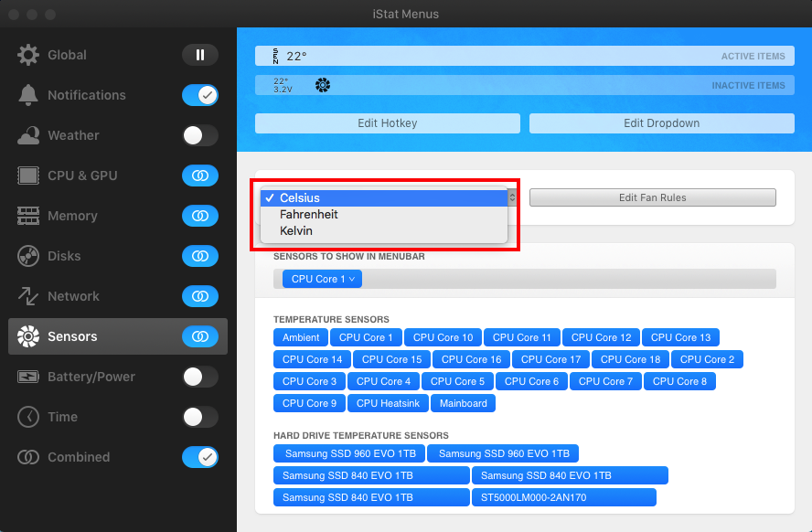This screenshot has height=532, width=812.
Task: Enable the Weather switch
Action: coord(200,135)
